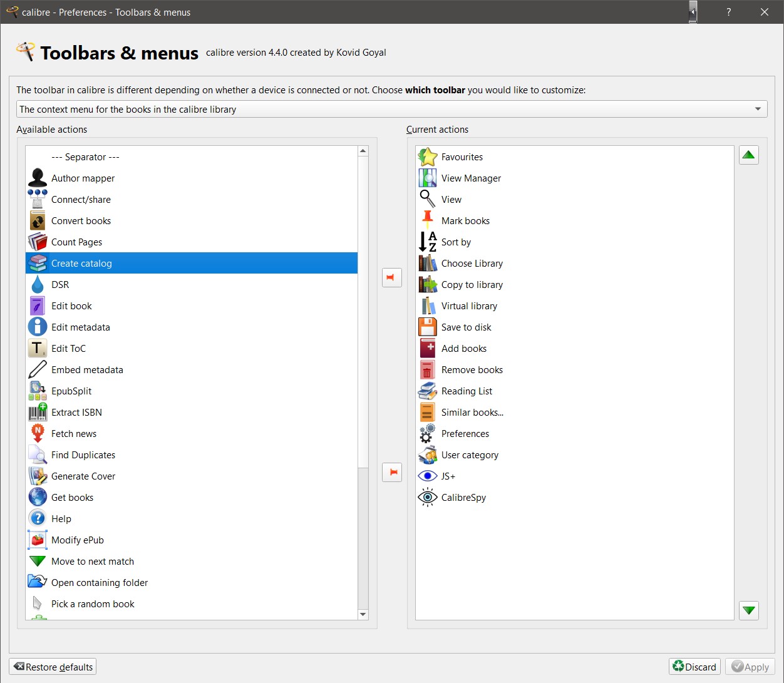
Task: Select the Open containing folder icon
Action: [x=38, y=582]
